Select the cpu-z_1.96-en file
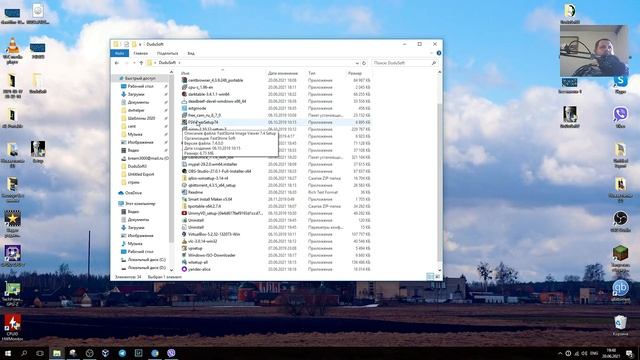 200,87
